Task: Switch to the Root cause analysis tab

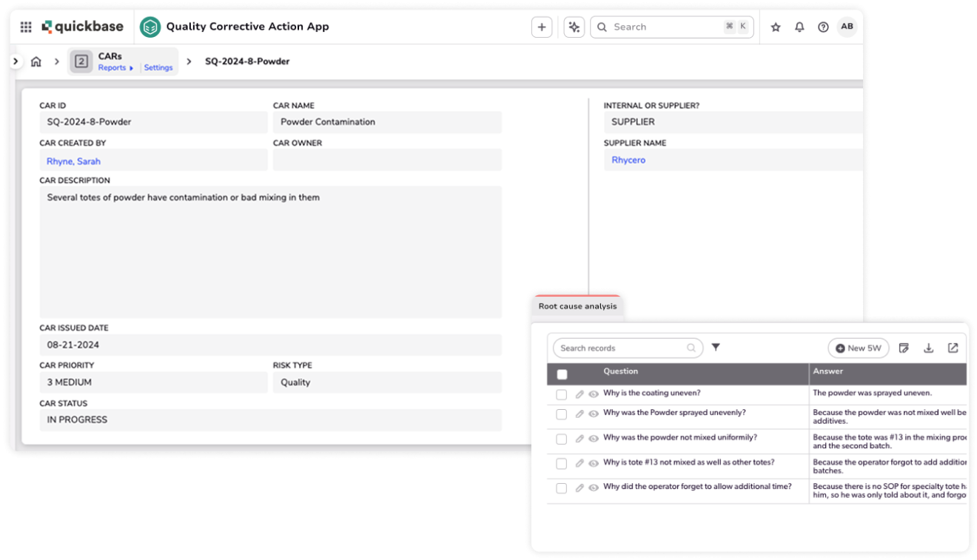Action: [577, 306]
